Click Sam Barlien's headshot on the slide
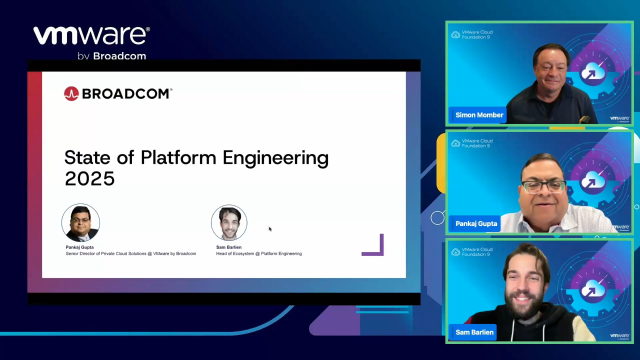Viewport: 640px width, 360px height. (x=229, y=223)
